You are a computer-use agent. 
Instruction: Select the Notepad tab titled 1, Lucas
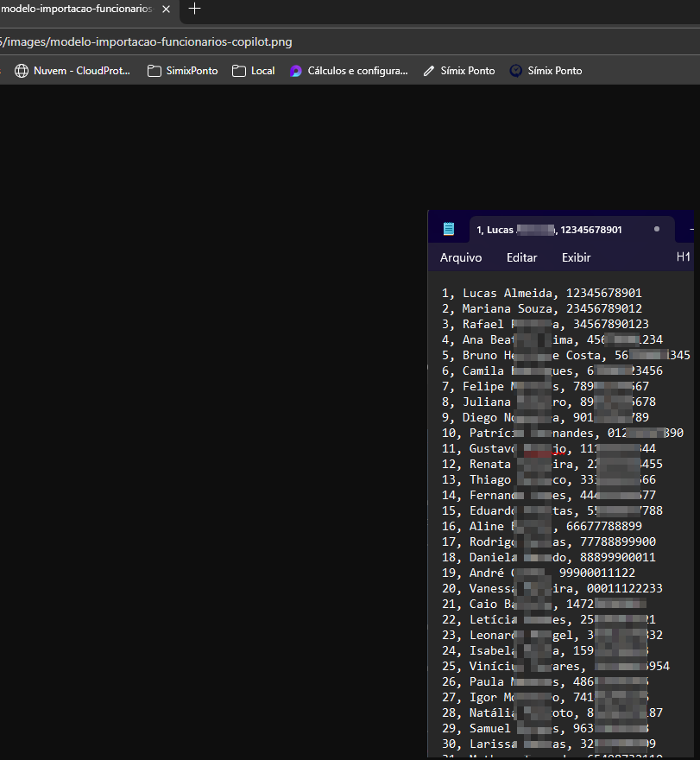pyautogui.click(x=571, y=230)
